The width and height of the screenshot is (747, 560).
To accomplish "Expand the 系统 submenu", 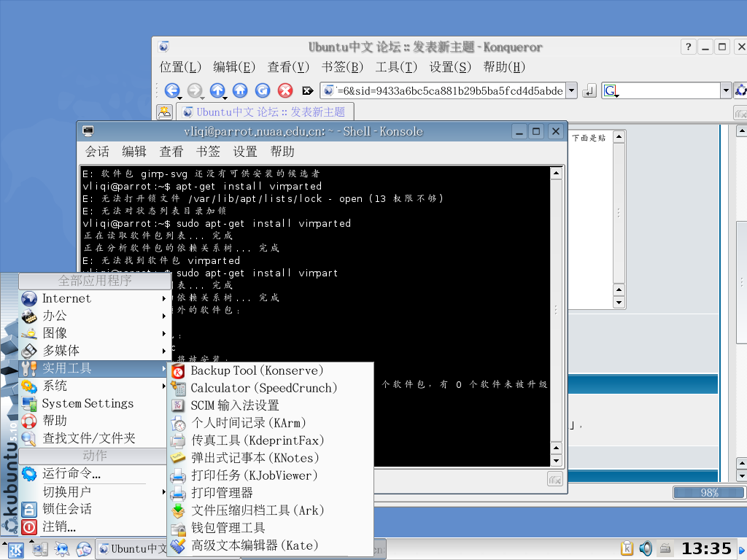I will (x=94, y=386).
